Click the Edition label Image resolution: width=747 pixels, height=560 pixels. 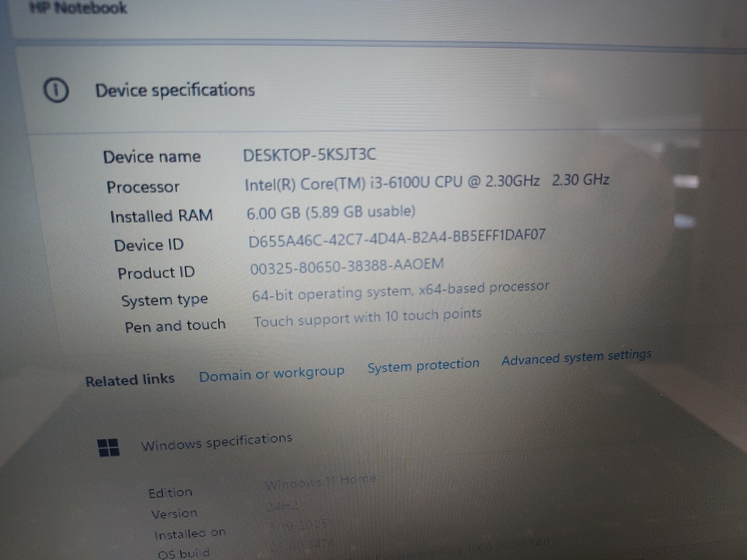(x=170, y=493)
